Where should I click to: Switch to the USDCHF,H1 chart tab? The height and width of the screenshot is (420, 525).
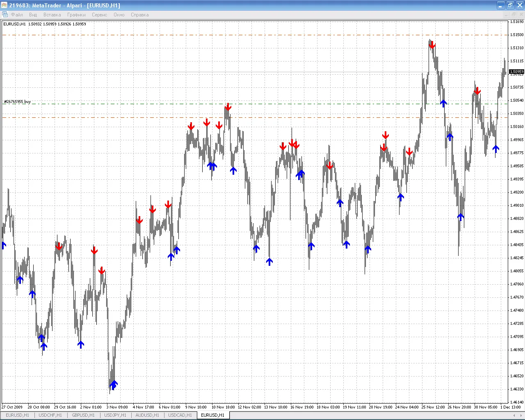pos(50,415)
